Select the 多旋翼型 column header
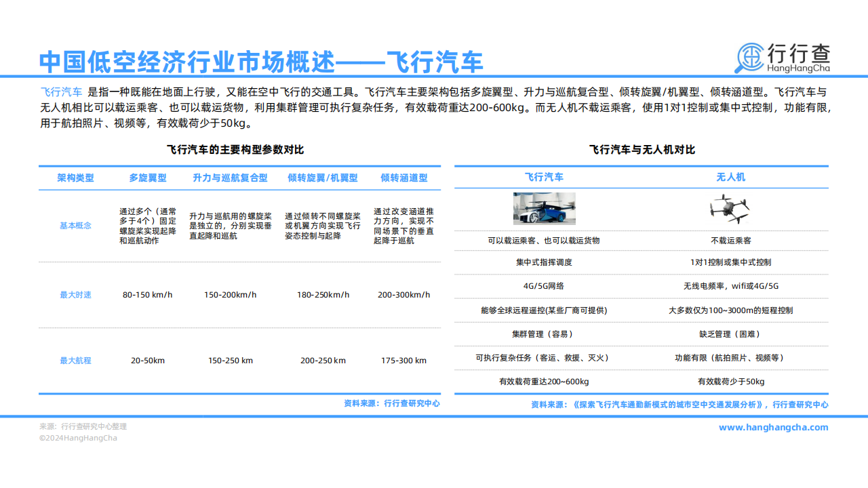Screen dimensions: 868x488 (148, 178)
